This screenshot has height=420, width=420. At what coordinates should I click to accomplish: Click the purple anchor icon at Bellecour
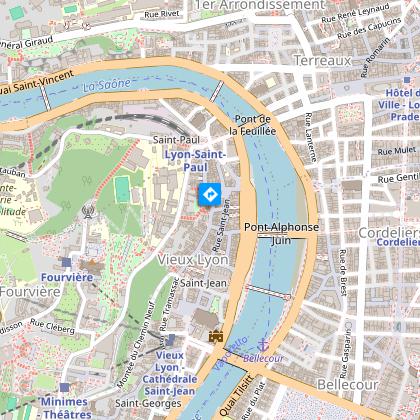pos(263,345)
